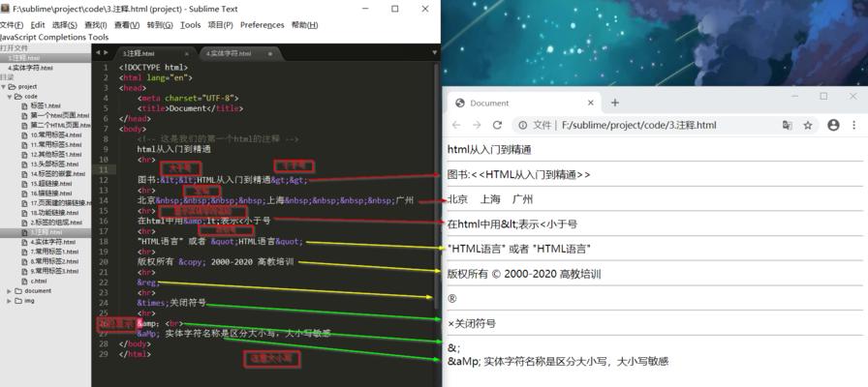Switch to 4.实体字符.html editor tab
Image resolution: width=868 pixels, height=387 pixels.
229,53
